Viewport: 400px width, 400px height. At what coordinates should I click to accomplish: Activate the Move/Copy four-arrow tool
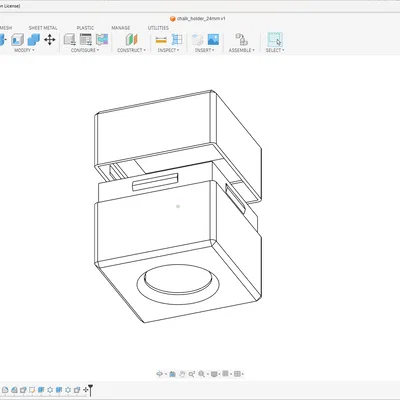click(x=50, y=40)
